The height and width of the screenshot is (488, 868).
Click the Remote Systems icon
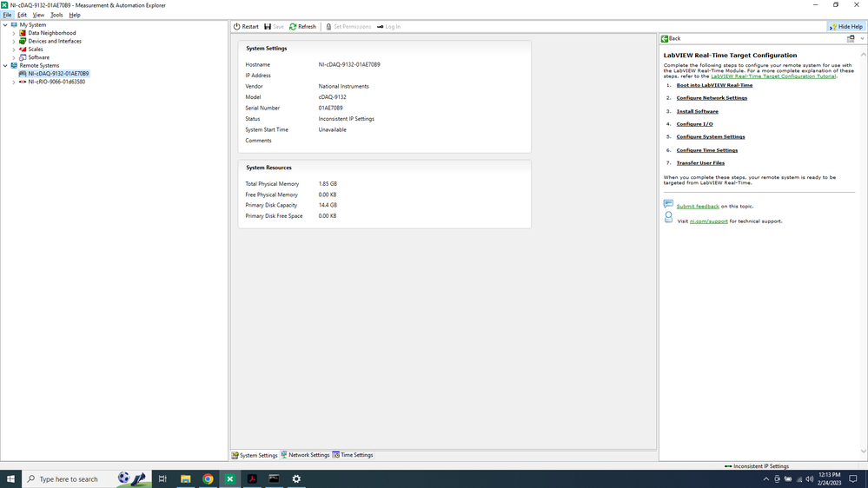(x=15, y=65)
